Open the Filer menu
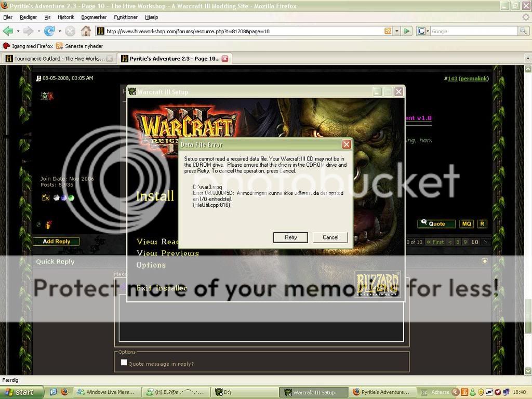532x399 pixels. click(7, 17)
